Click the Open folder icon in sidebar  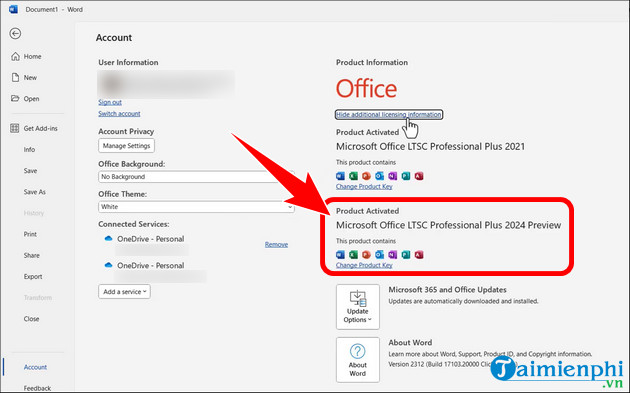pyautogui.click(x=15, y=98)
